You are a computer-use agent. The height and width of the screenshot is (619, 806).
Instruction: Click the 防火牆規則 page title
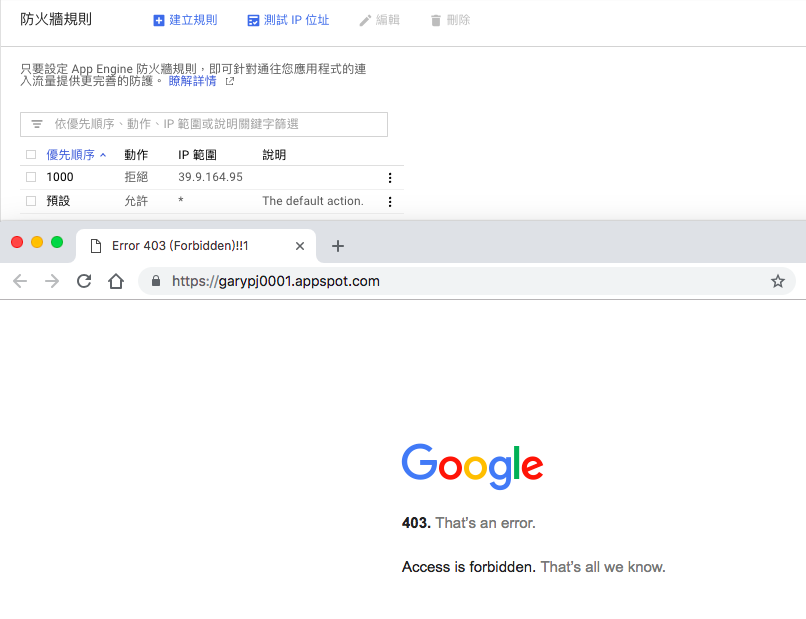[x=56, y=20]
